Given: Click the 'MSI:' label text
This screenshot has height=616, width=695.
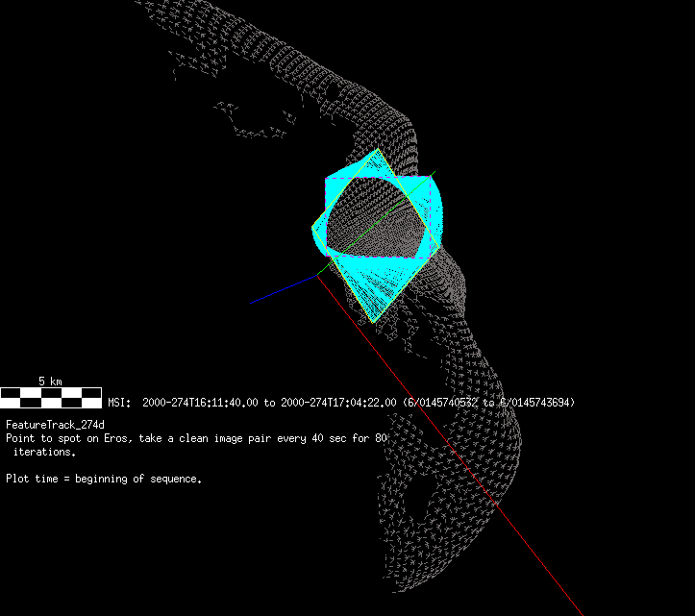Looking at the screenshot, I should point(119,403).
